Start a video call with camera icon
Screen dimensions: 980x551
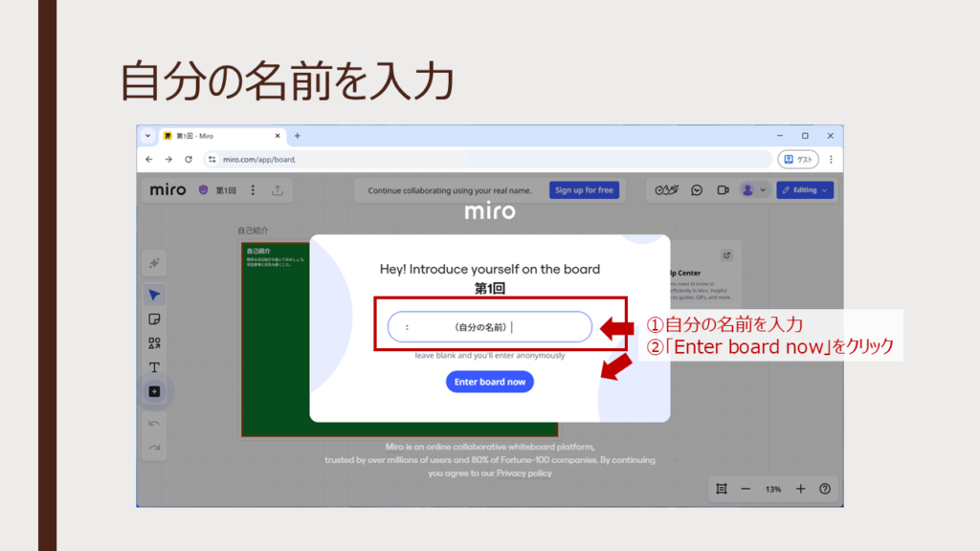coord(724,190)
